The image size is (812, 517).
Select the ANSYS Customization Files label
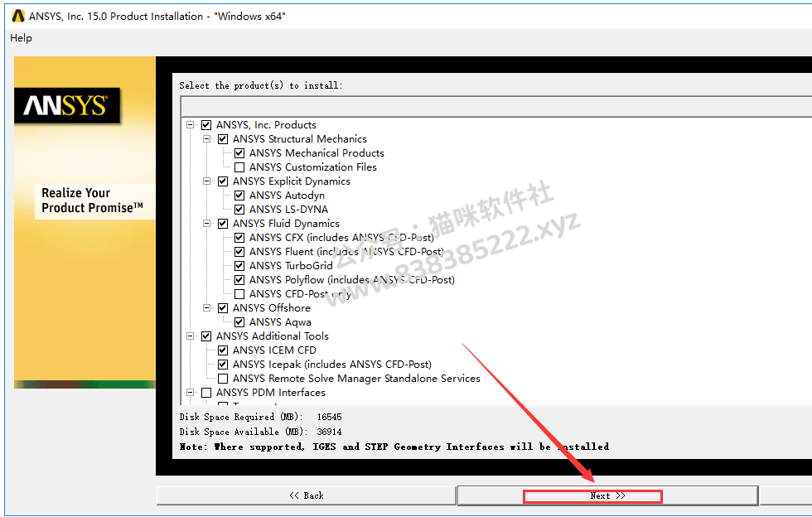[313, 167]
